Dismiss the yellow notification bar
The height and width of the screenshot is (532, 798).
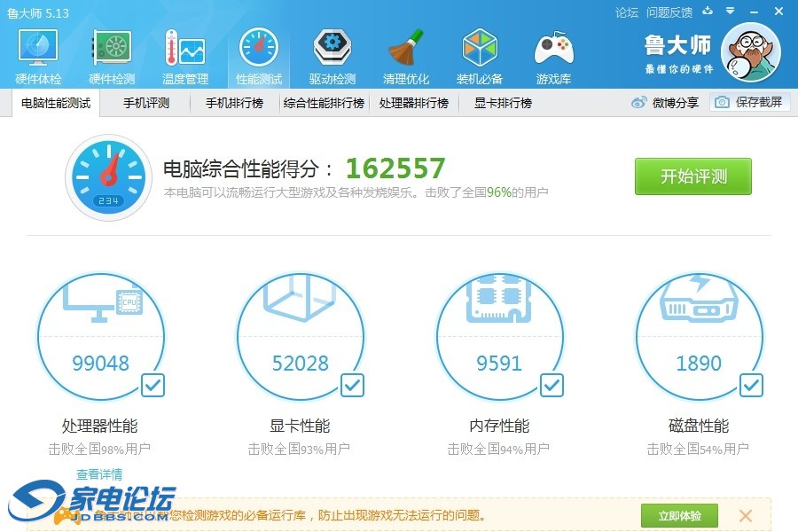click(746, 515)
